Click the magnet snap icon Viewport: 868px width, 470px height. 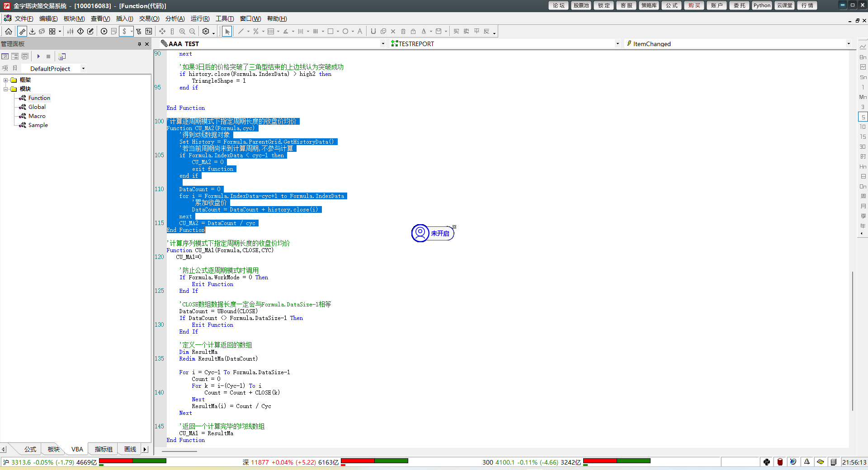pyautogui.click(x=373, y=31)
